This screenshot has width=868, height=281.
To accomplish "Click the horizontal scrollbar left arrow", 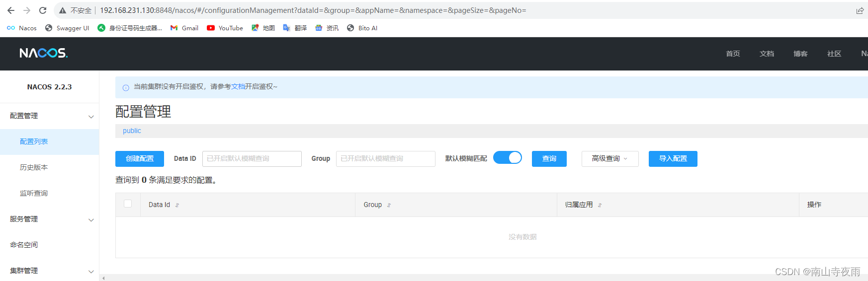I will point(103,278).
